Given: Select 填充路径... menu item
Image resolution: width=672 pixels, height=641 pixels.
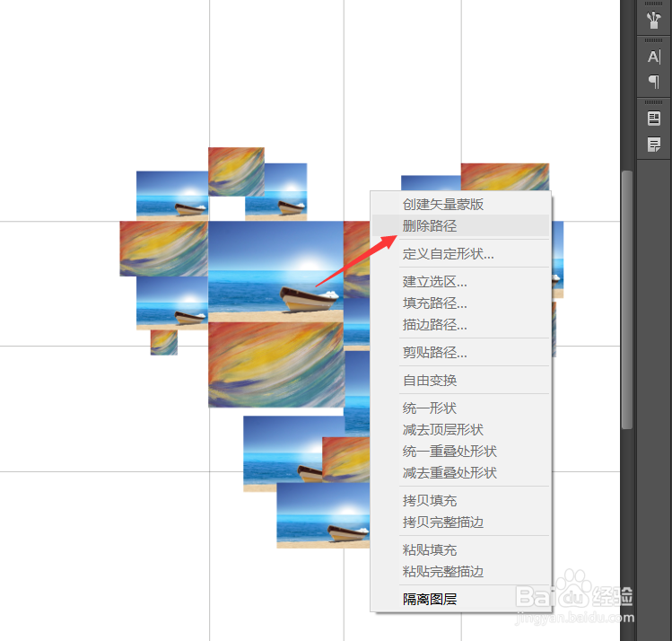Looking at the screenshot, I should (461, 303).
